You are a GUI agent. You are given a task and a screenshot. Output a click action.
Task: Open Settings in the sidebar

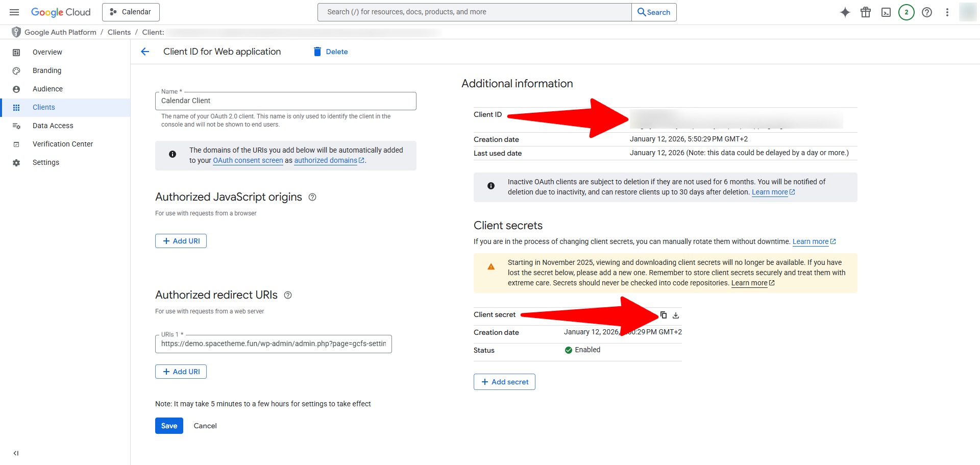46,162
